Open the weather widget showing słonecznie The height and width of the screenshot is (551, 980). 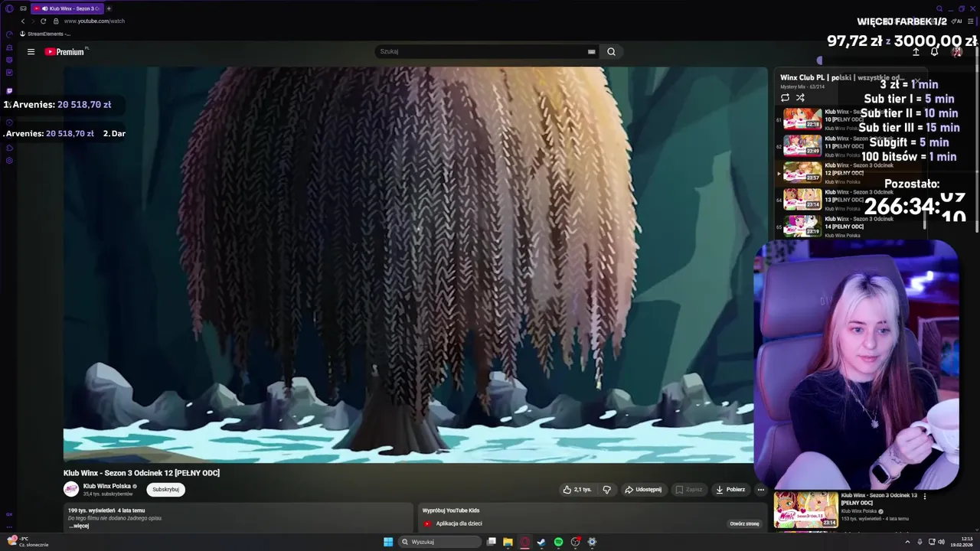click(x=28, y=542)
